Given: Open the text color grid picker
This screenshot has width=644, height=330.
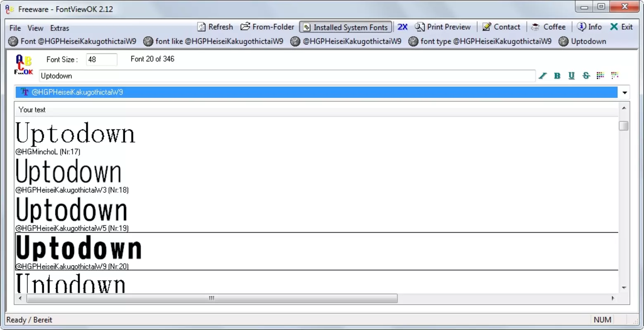Looking at the screenshot, I should [600, 75].
